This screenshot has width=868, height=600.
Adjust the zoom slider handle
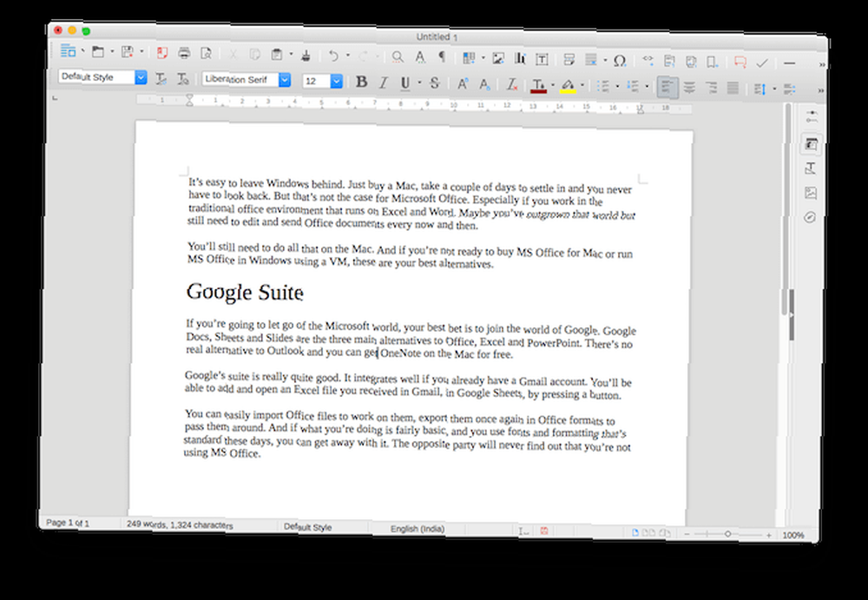[728, 534]
